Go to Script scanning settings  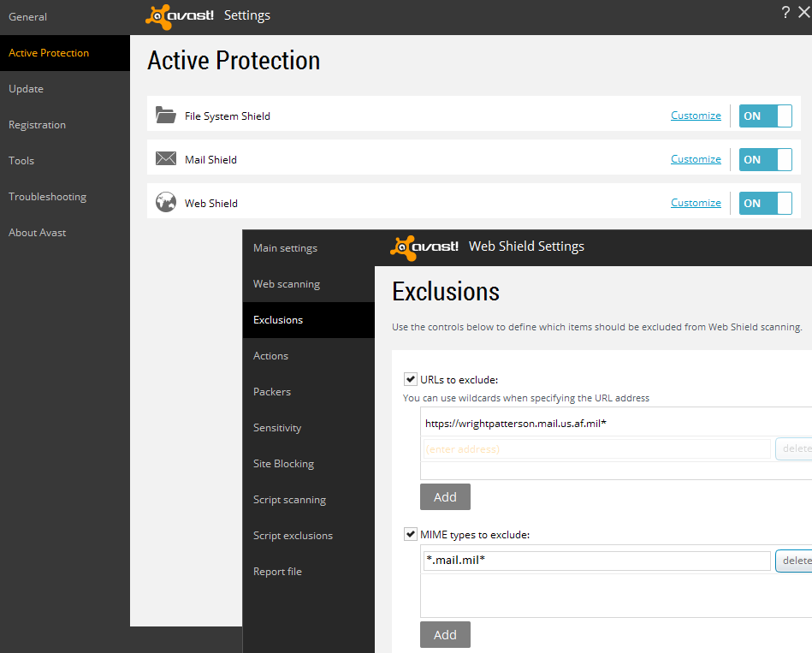(x=289, y=500)
